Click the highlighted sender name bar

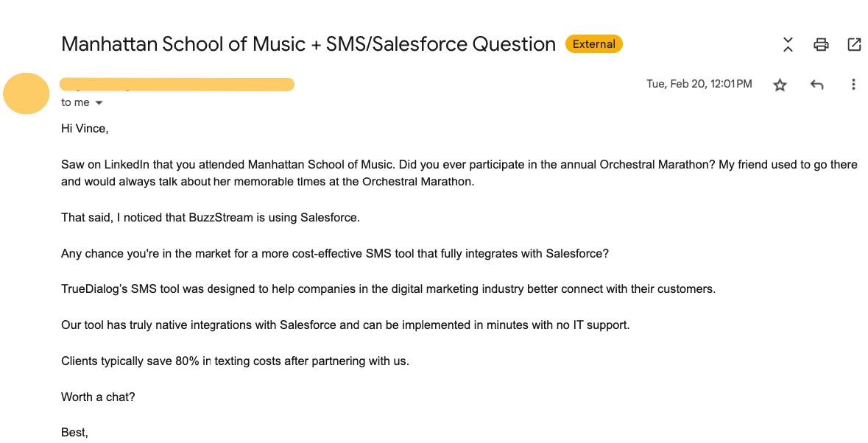[177, 84]
